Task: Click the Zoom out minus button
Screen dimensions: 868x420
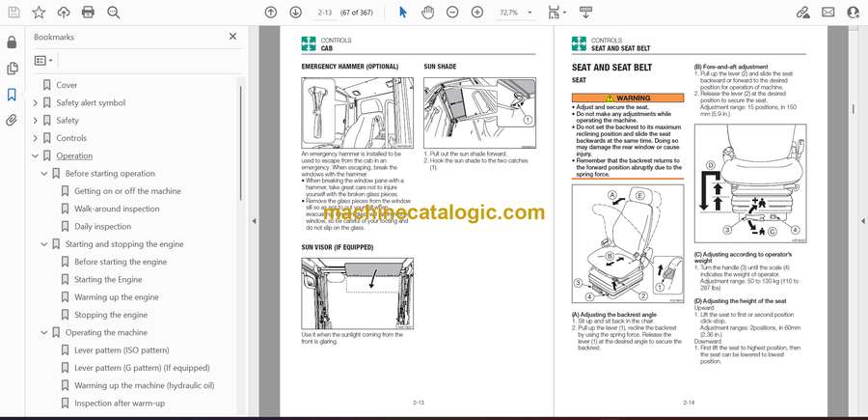Action: point(452,13)
